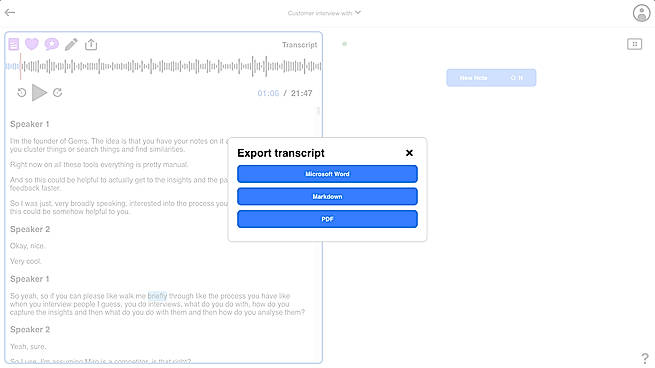Screen dimensions: 655x368
Task: Click the purple heart highlight icon
Action: click(x=32, y=44)
